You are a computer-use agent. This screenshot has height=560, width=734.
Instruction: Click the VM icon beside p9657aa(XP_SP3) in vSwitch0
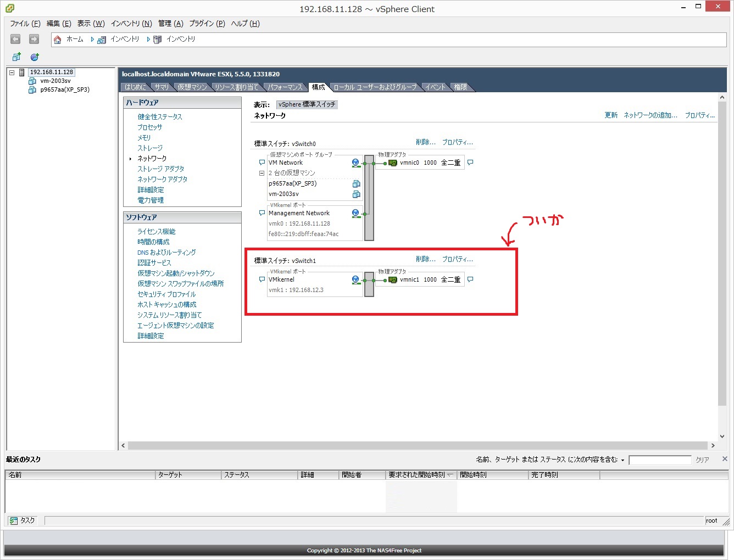pyautogui.click(x=356, y=184)
